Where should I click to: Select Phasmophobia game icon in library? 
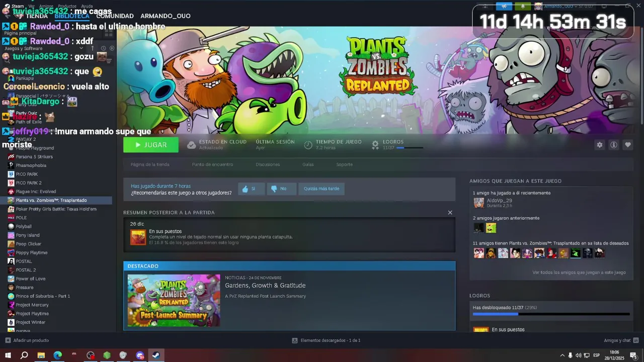pyautogui.click(x=11, y=165)
